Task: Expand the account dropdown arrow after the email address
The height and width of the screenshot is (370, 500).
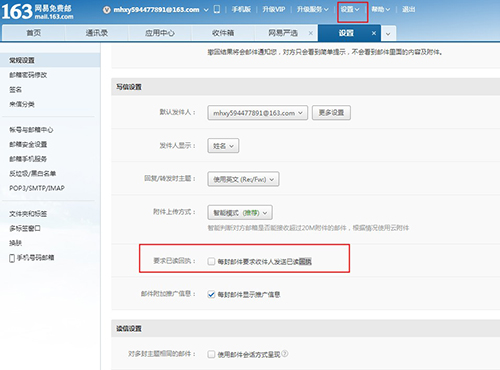Action: pyautogui.click(x=206, y=10)
